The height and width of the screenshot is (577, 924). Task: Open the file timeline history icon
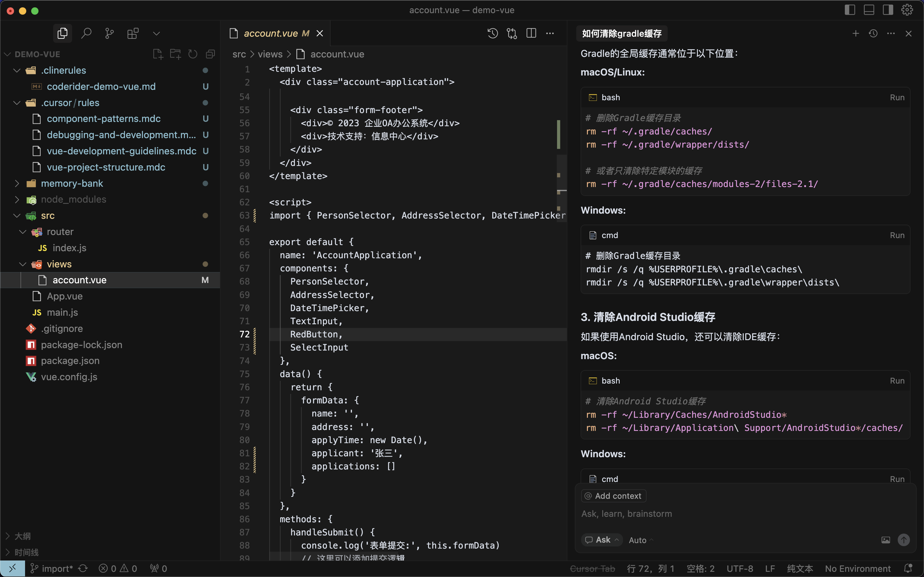pyautogui.click(x=493, y=34)
